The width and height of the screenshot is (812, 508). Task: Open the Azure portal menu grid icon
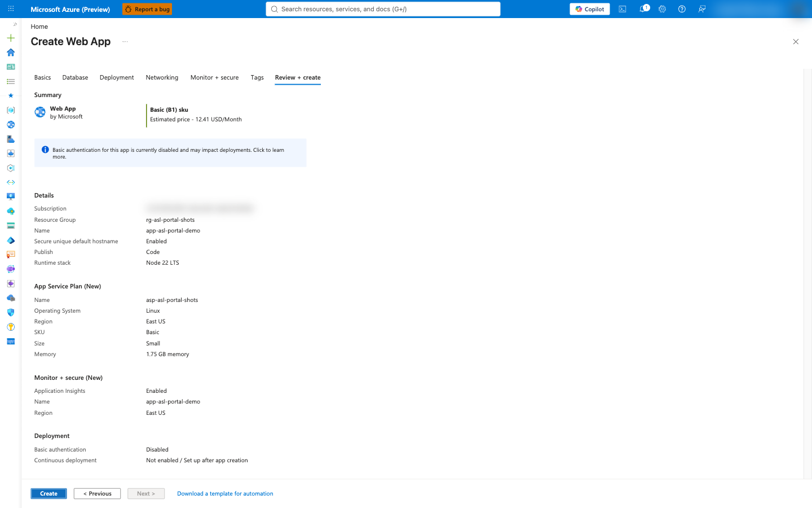[11, 9]
